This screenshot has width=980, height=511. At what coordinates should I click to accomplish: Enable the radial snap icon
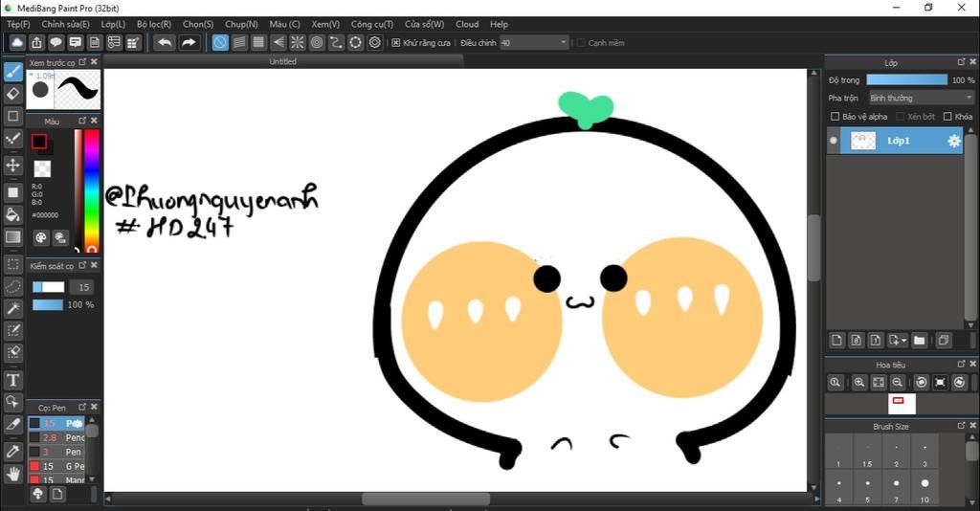tap(298, 42)
